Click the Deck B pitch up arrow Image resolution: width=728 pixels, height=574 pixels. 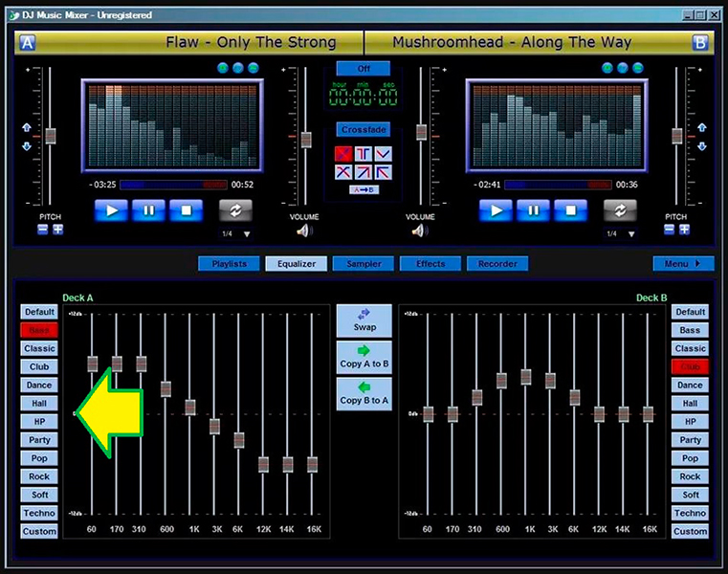701,127
